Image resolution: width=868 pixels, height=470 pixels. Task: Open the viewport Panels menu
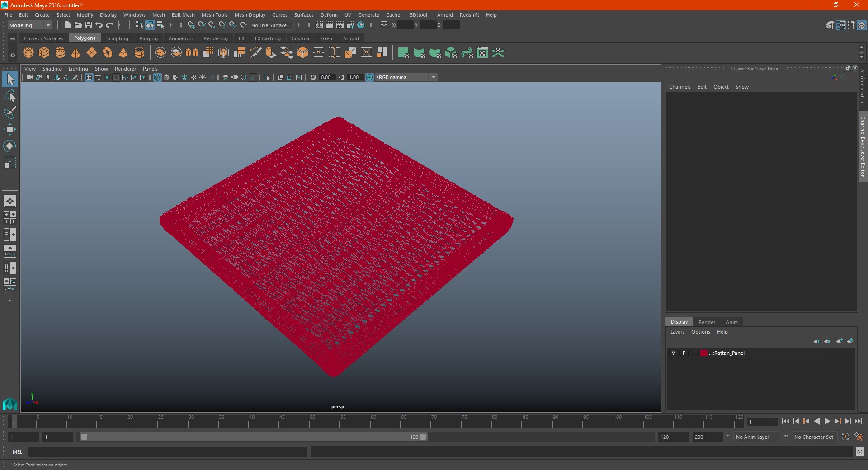click(x=150, y=69)
